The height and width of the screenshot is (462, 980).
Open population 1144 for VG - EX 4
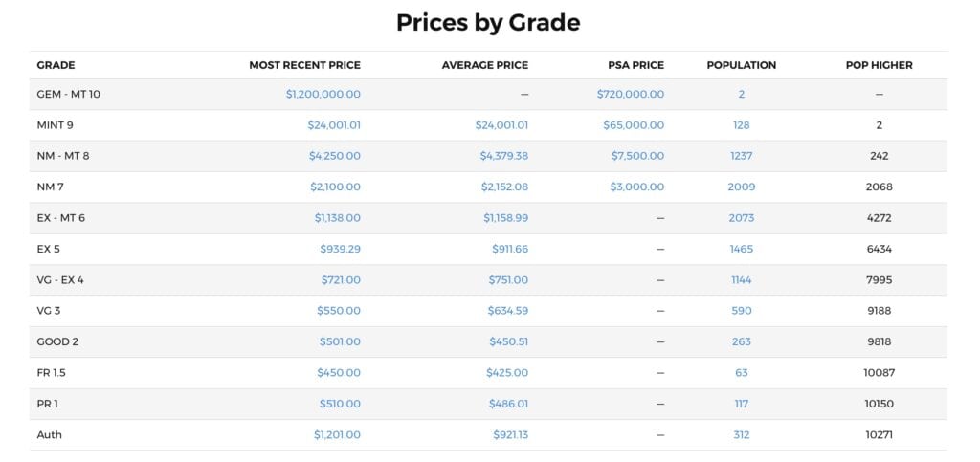pyautogui.click(x=741, y=280)
